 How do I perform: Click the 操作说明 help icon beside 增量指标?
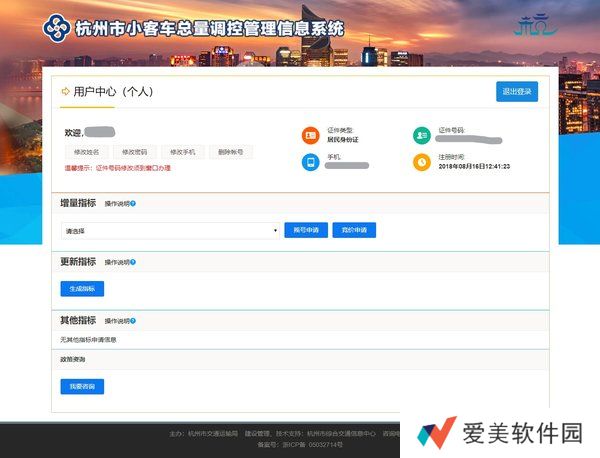click(x=133, y=204)
